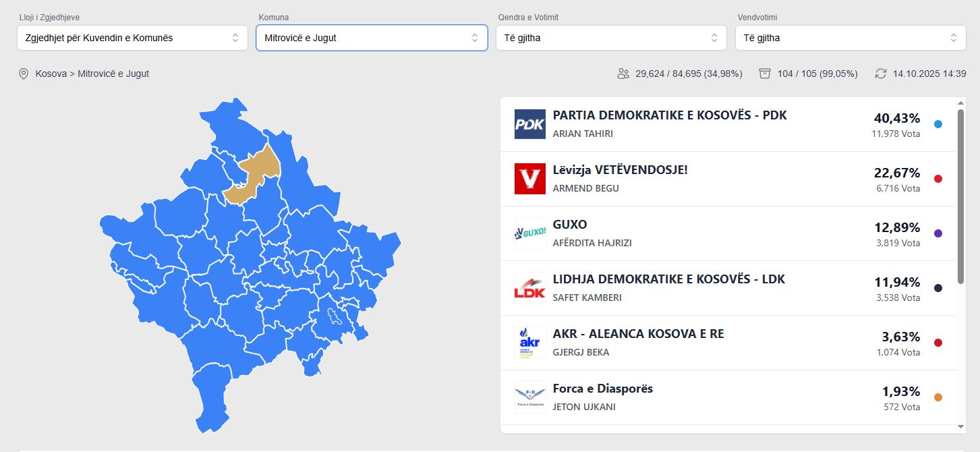Screen dimensions: 980x452
Task: Expand the Qendra e Votimit dropdown
Action: (611, 38)
